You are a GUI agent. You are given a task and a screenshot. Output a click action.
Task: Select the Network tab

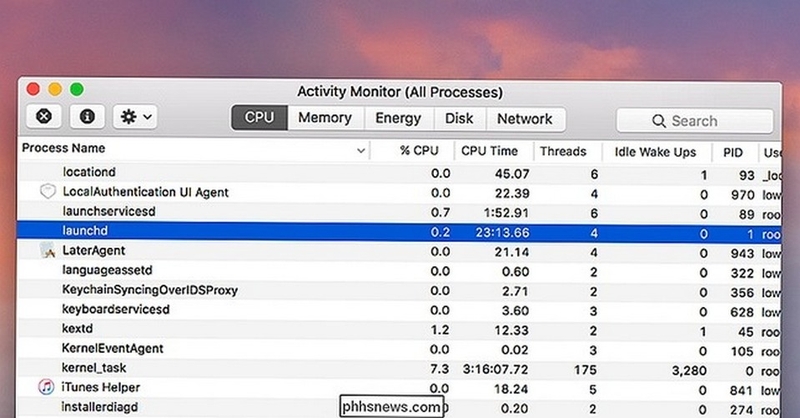tap(525, 119)
